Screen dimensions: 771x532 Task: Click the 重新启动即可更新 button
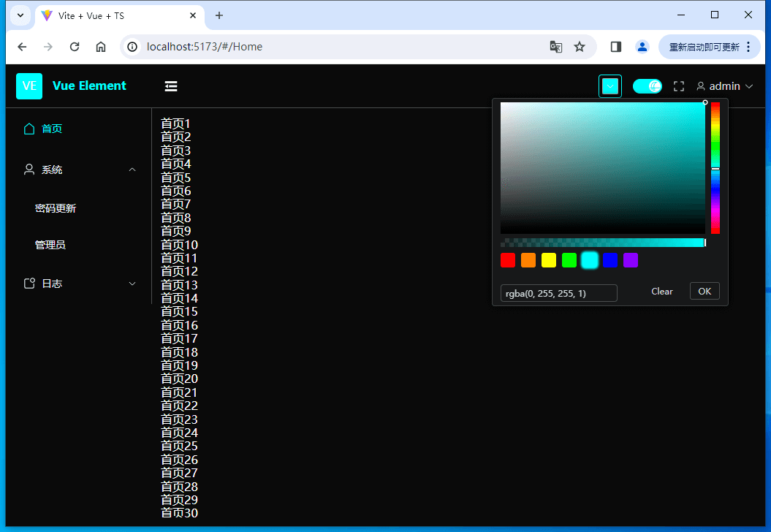tap(710, 47)
